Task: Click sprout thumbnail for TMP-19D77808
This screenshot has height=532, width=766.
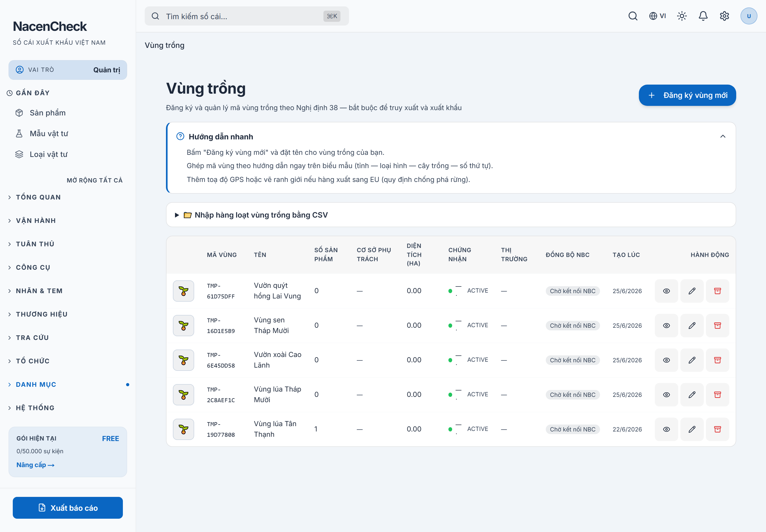Action: coord(183,429)
